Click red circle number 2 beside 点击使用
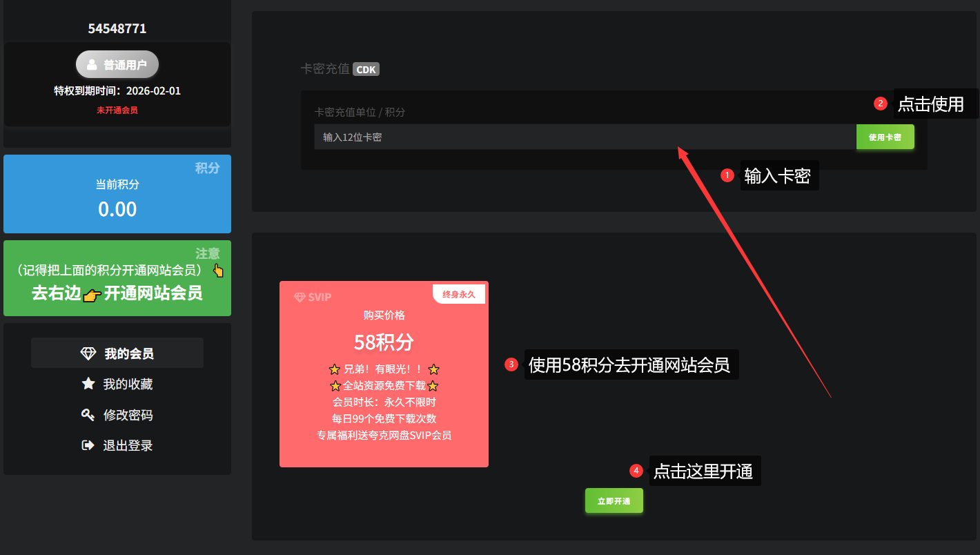980x555 pixels. pos(880,104)
